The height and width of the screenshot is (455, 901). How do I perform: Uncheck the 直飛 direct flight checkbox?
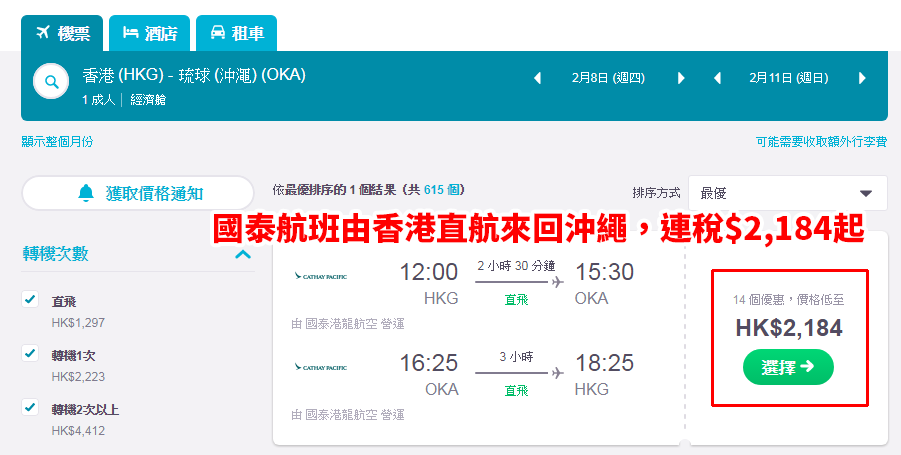tap(30, 299)
